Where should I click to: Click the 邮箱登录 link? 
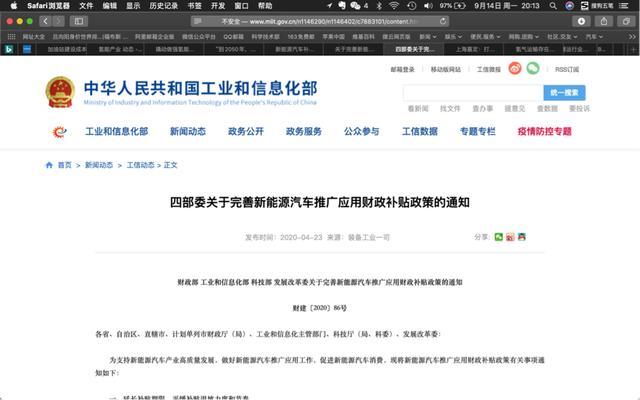(402, 69)
